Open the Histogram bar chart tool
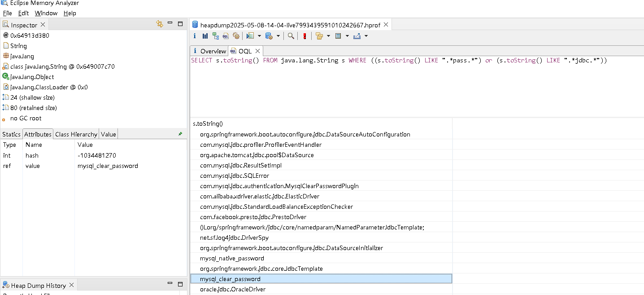Viewport: 644px width, 295px height. (x=205, y=36)
